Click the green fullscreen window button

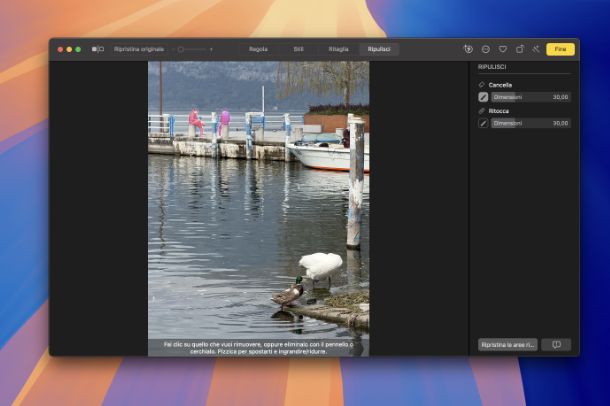pos(78,49)
